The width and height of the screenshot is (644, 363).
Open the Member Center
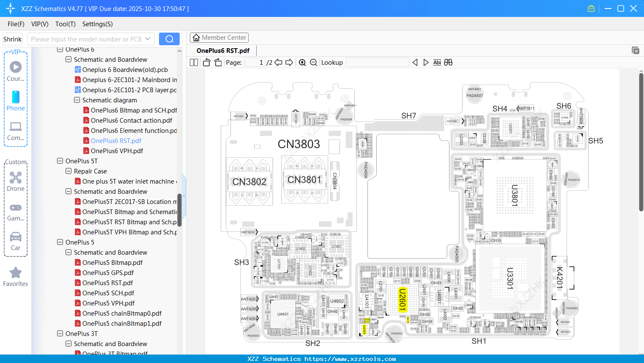pyautogui.click(x=219, y=38)
